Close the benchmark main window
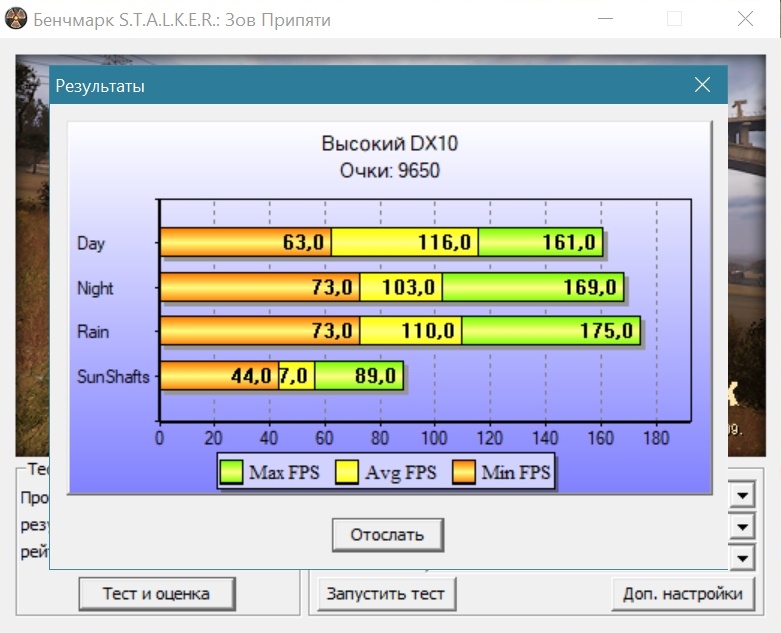781x633 pixels. 745,19
